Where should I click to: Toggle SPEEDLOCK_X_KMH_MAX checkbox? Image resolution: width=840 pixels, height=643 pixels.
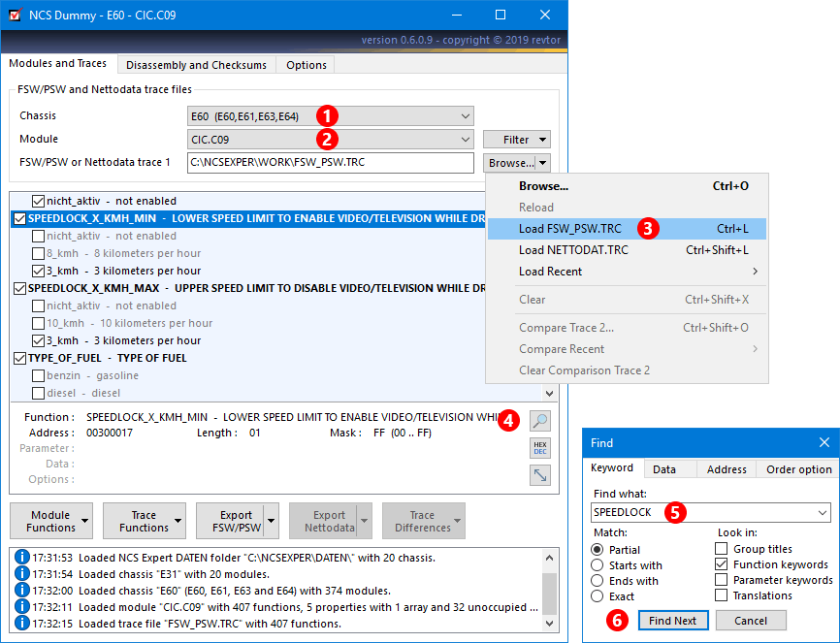click(19, 288)
